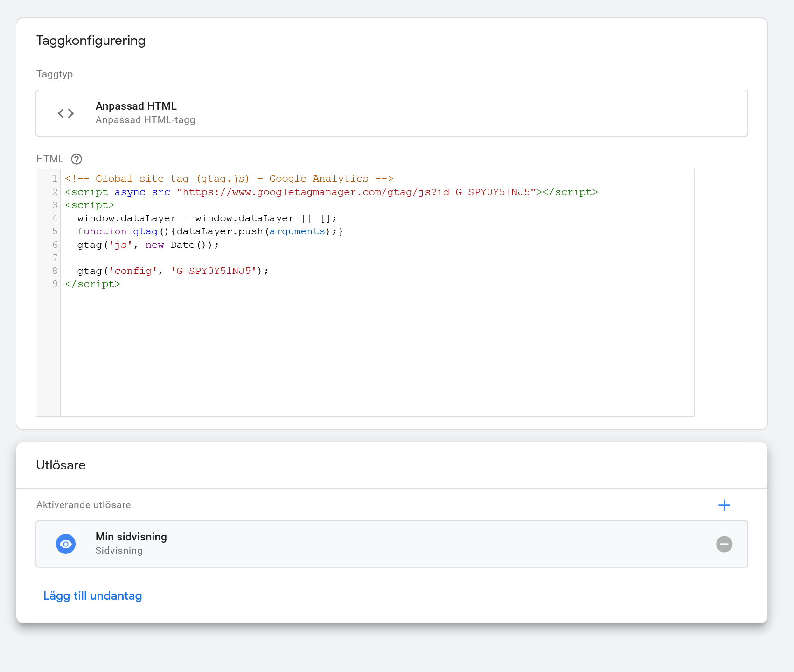Click the closing script tag on line 9
Viewport: 794px width, 672px height.
(93, 284)
